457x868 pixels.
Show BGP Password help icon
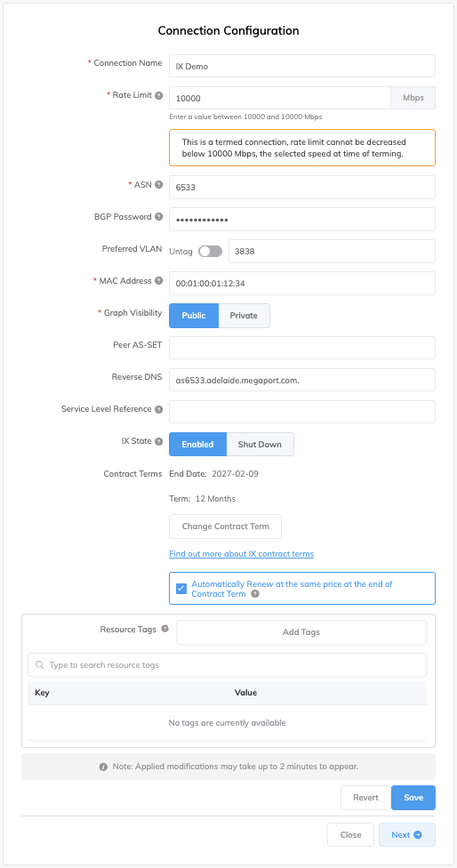click(x=159, y=216)
